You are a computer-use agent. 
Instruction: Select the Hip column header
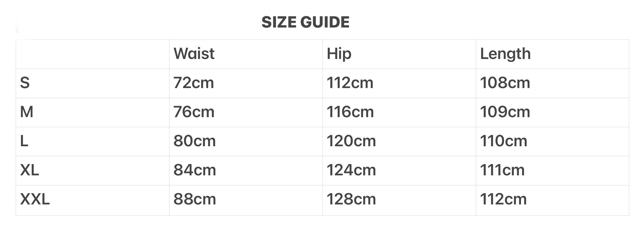[x=339, y=54]
